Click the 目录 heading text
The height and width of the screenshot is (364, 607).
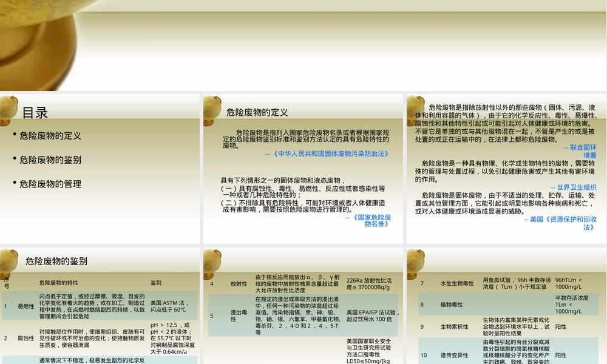35,113
